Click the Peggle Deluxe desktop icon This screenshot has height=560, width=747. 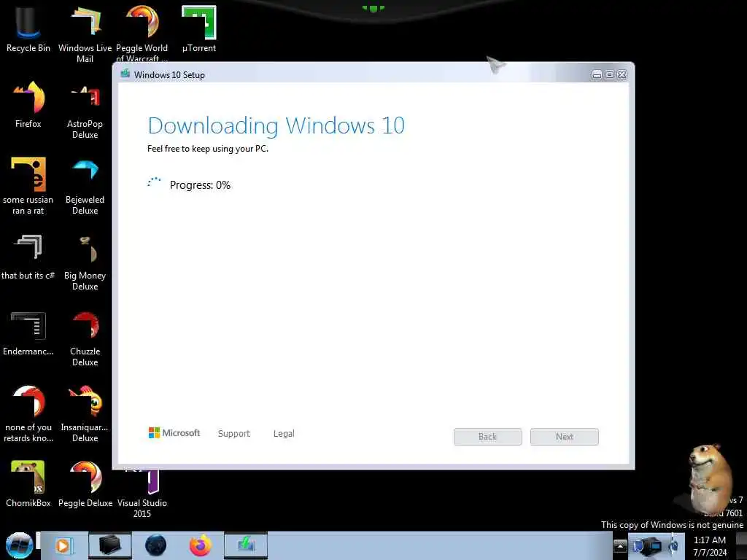[85, 483]
